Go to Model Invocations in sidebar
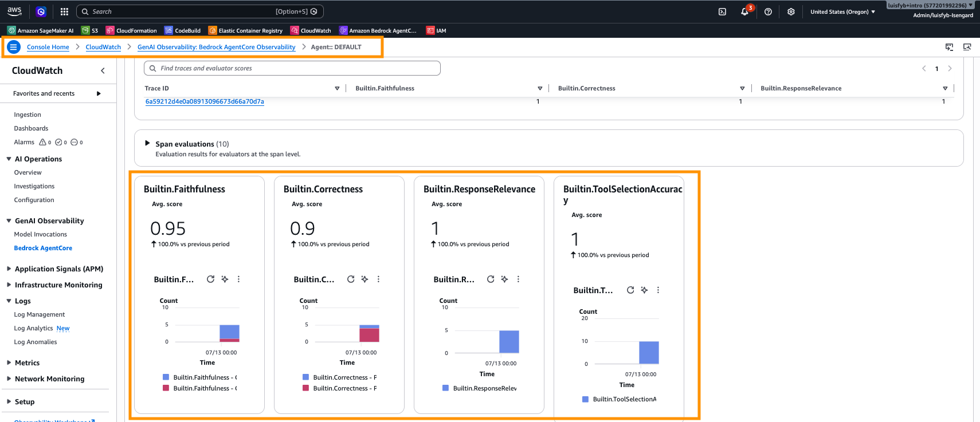Screen dimensions: 980x422 pyautogui.click(x=40, y=234)
